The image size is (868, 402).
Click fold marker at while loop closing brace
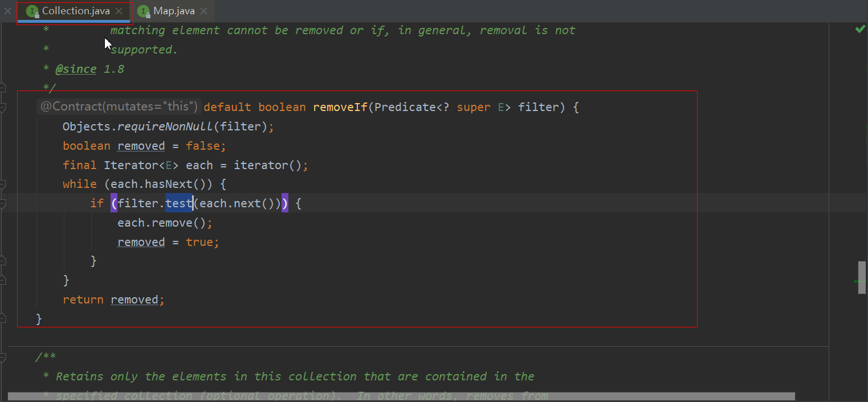point(2,280)
